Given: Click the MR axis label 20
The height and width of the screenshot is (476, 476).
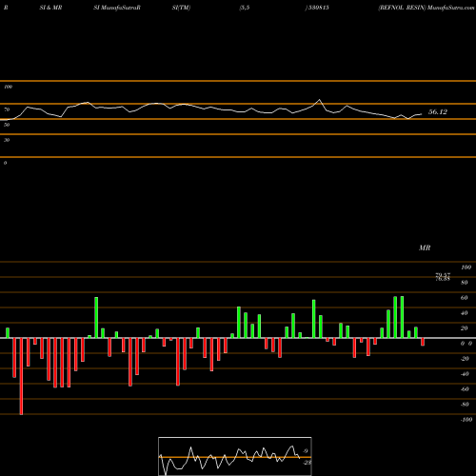Looking at the screenshot, I should pyautogui.click(x=465, y=328).
